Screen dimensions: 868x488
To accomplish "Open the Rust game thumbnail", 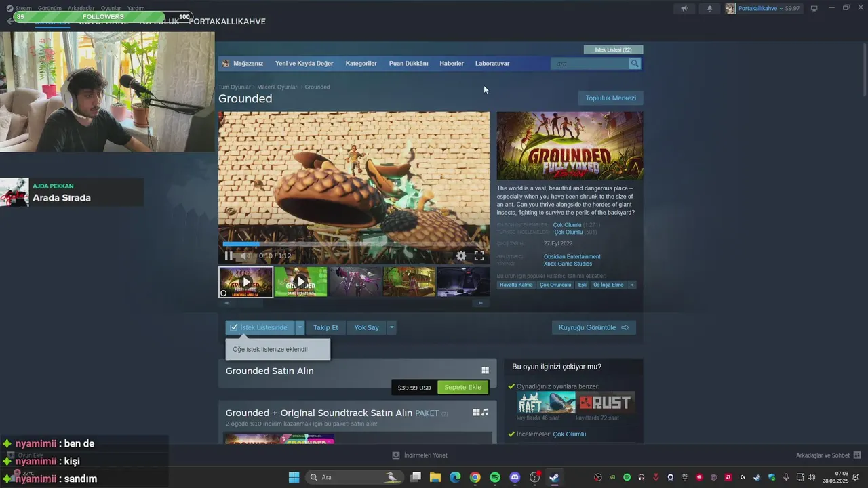I will click(606, 403).
